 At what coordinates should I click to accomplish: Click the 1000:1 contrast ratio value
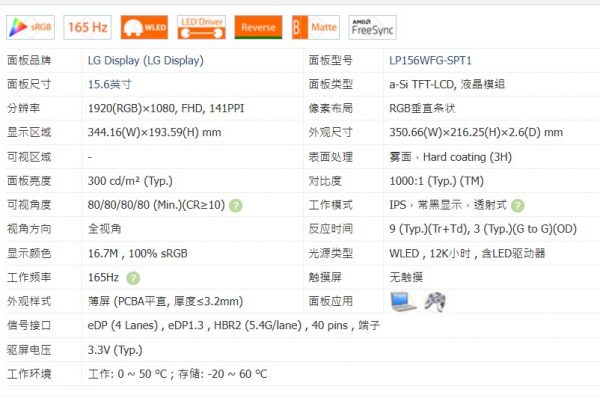click(x=436, y=181)
